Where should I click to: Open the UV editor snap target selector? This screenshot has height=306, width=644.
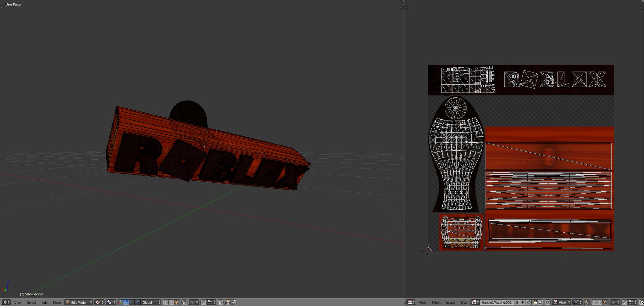(x=632, y=303)
